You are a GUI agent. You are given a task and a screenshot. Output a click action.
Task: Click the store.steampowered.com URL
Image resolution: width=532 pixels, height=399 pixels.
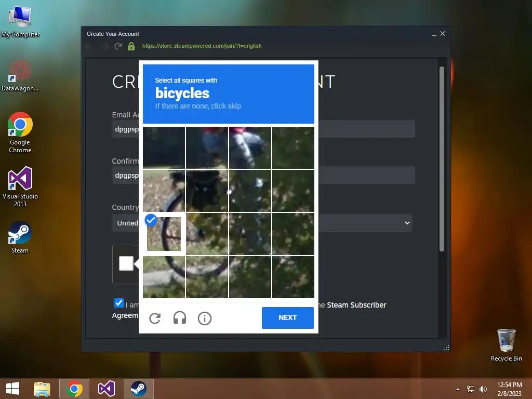202,46
